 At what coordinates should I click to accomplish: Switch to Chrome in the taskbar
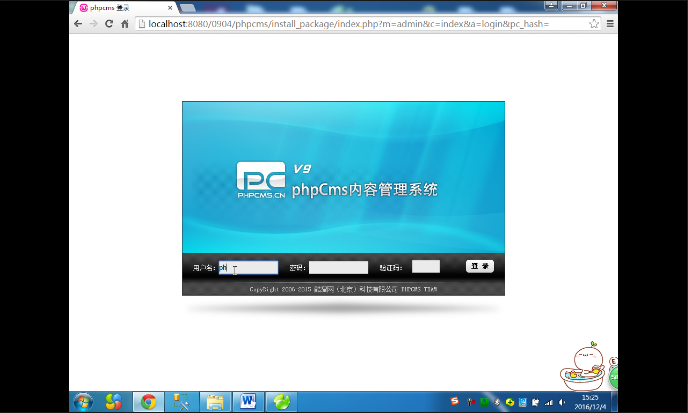[x=148, y=402]
